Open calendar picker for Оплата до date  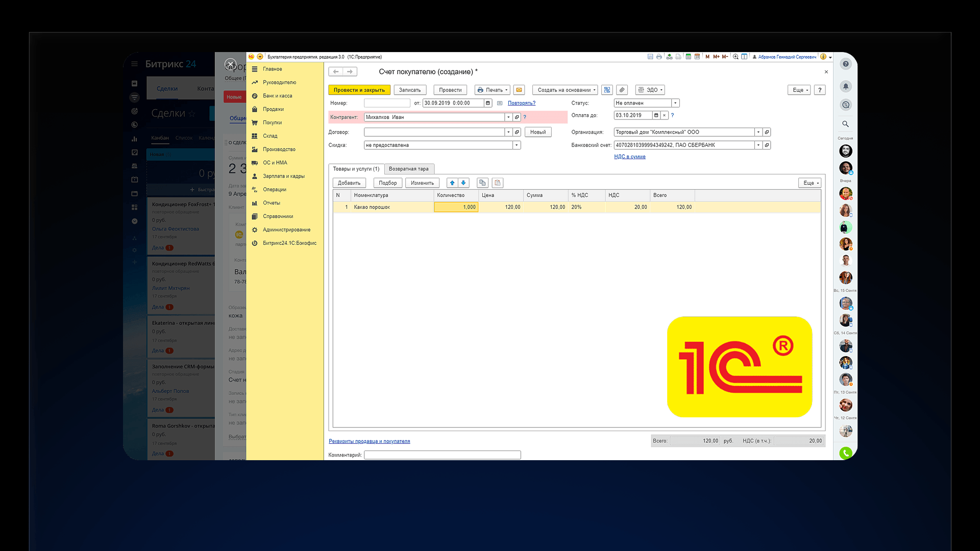coord(656,115)
